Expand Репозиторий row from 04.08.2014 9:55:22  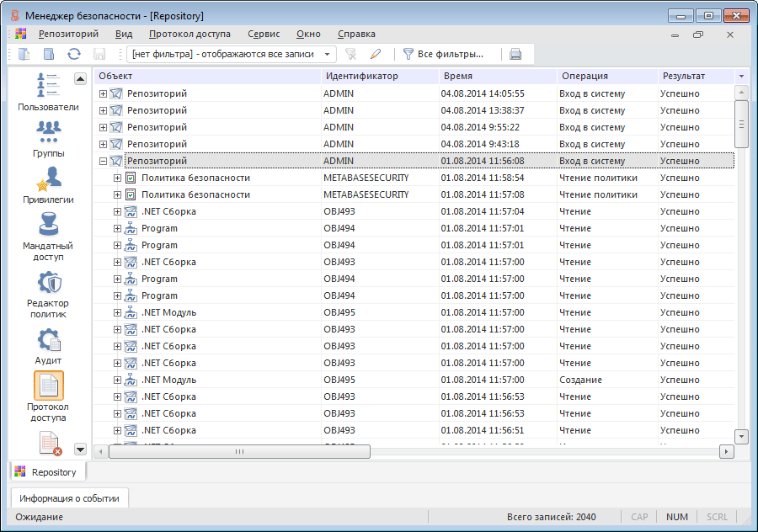(x=103, y=128)
